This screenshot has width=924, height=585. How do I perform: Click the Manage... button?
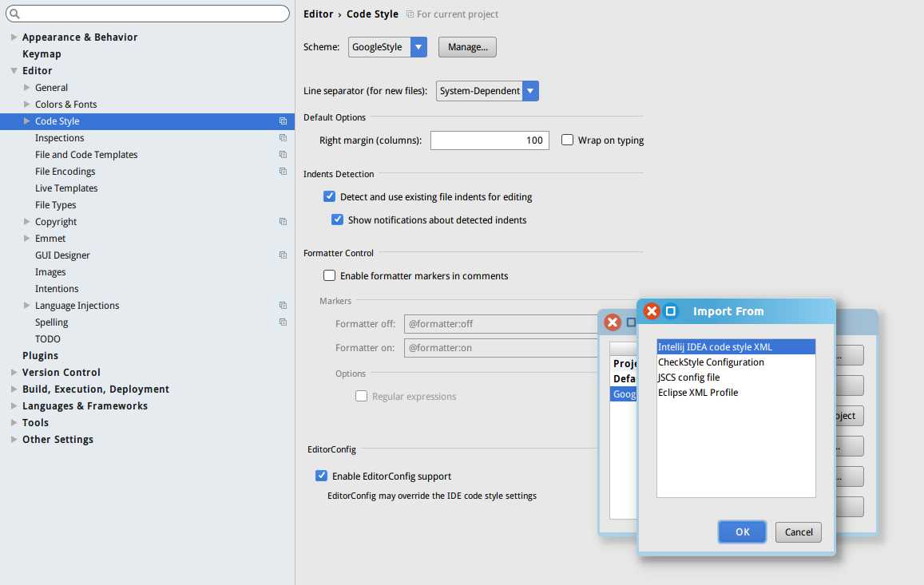click(x=467, y=47)
